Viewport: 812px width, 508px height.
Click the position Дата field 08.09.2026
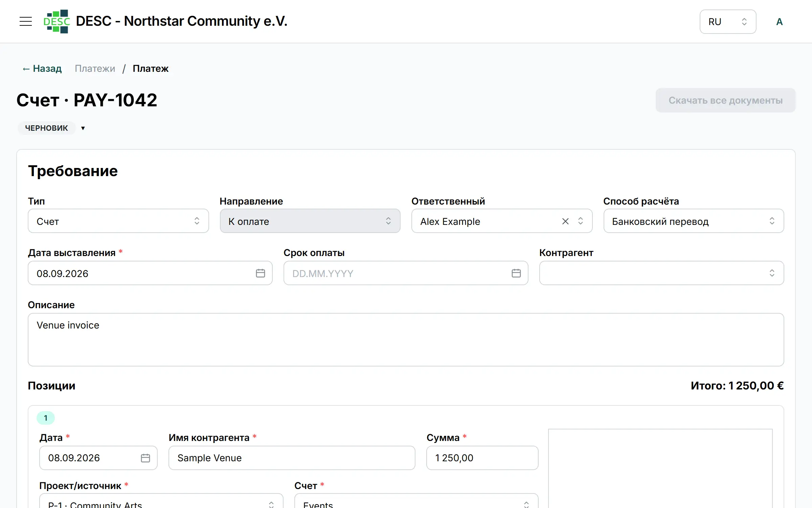[98, 458]
